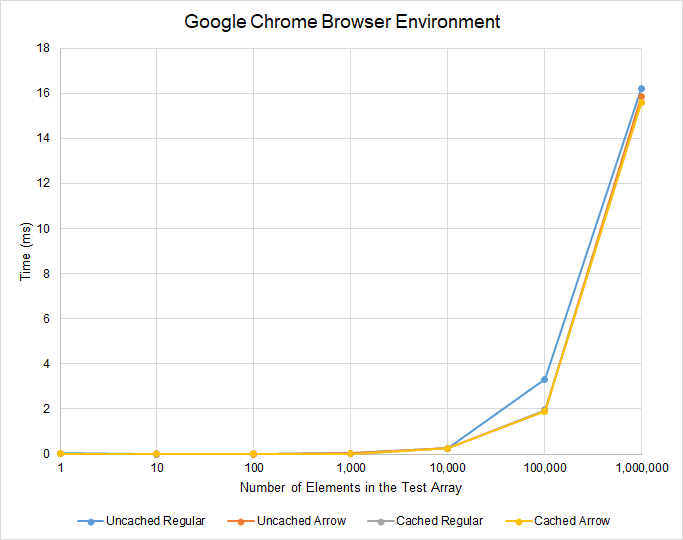Select the 'Cached Regular' legend entry
Viewport: 683px width, 540px height.
pyautogui.click(x=425, y=521)
